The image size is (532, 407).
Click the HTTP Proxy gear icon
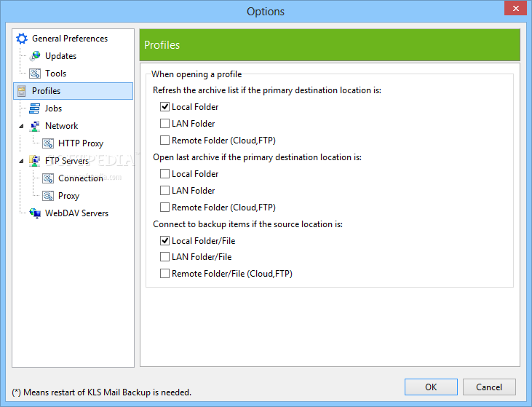pyautogui.click(x=48, y=143)
